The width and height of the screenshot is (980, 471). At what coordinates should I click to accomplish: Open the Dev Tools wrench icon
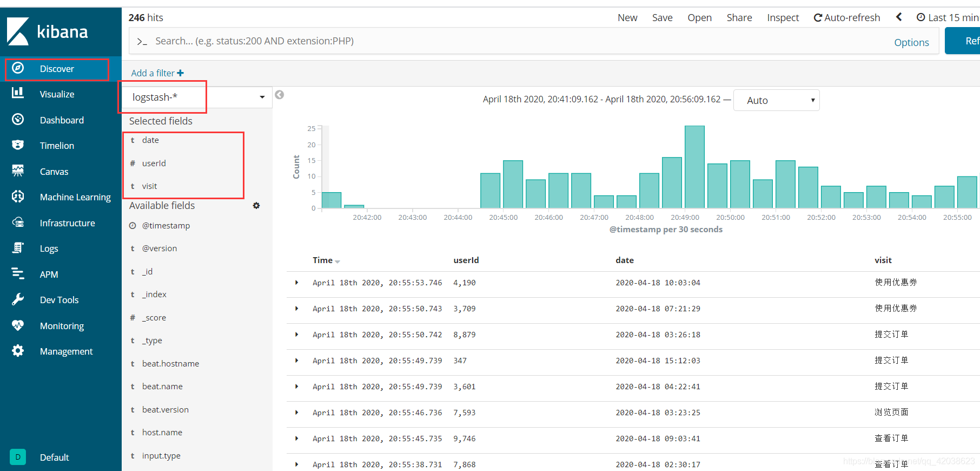point(18,299)
